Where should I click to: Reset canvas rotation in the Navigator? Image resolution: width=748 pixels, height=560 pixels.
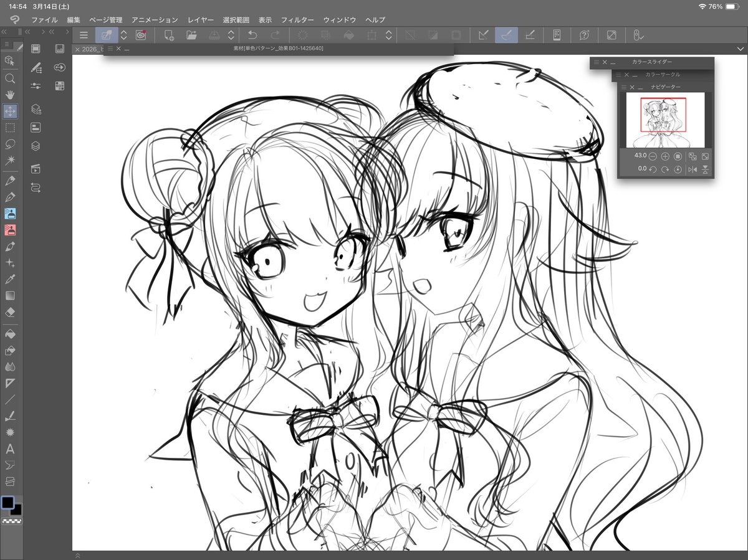pyautogui.click(x=678, y=169)
